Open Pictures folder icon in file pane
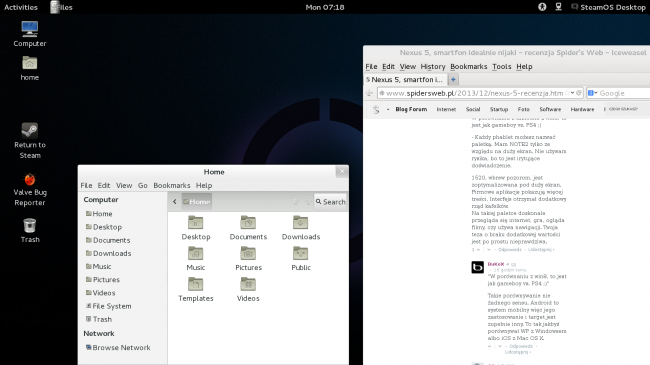The height and width of the screenshot is (365, 650). (x=248, y=259)
